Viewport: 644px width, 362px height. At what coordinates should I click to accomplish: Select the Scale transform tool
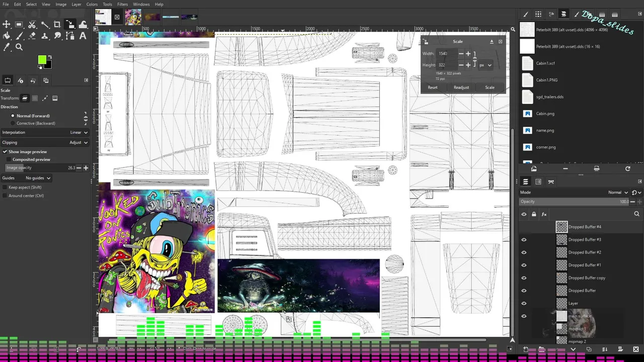pyautogui.click(x=70, y=25)
